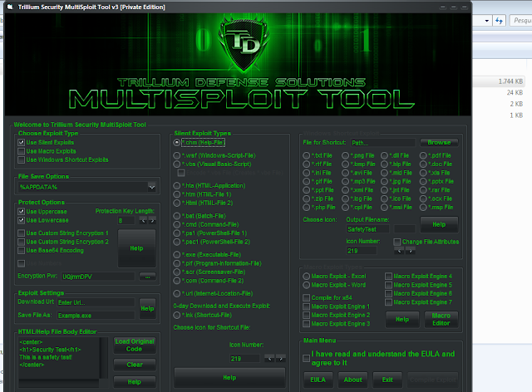Screen dimensions: 532x392
Task: Check Macro Exploit Engine 7
Action: (x=388, y=302)
